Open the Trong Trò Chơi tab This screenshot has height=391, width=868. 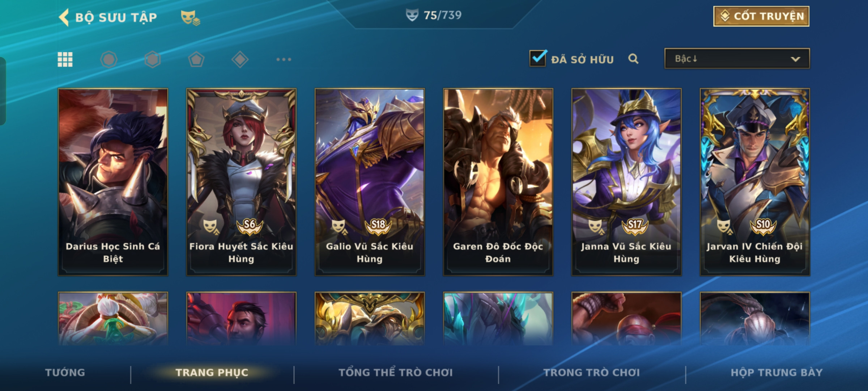tap(592, 373)
